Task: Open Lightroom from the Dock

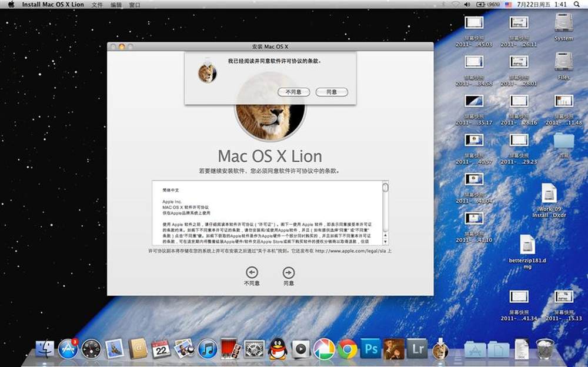Action: [417, 349]
